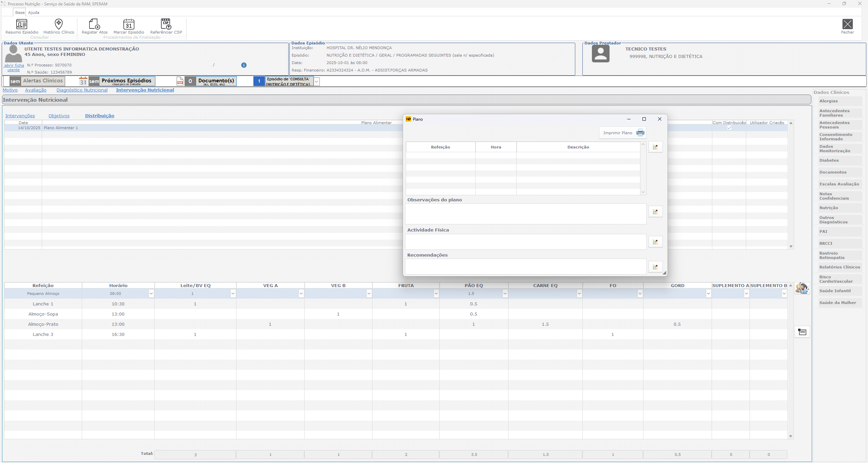This screenshot has height=463, width=868.
Task: Click inside the Actividade Física text field
Action: pyautogui.click(x=525, y=242)
